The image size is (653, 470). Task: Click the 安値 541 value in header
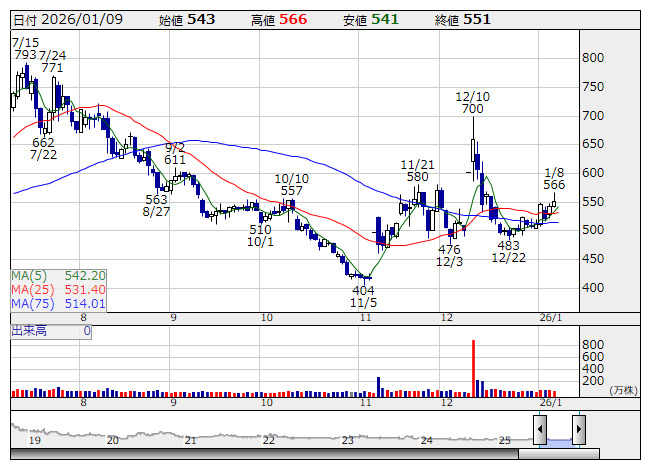click(x=385, y=19)
